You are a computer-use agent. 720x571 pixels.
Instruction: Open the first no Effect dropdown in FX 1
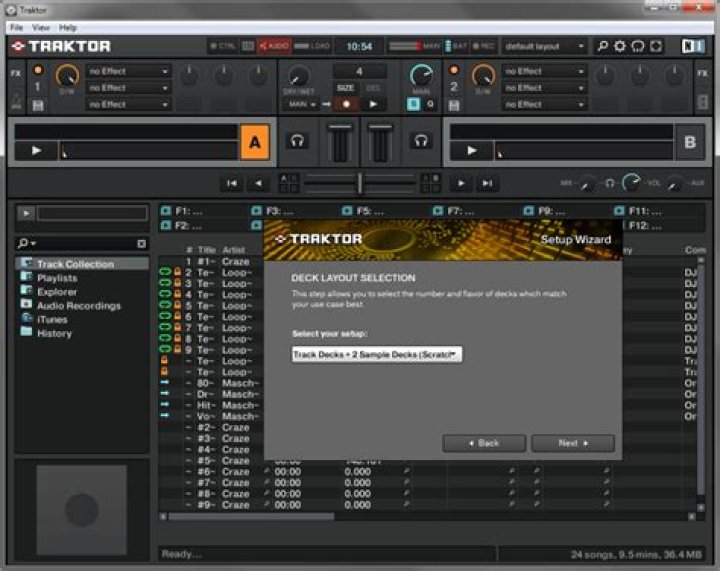(x=129, y=71)
